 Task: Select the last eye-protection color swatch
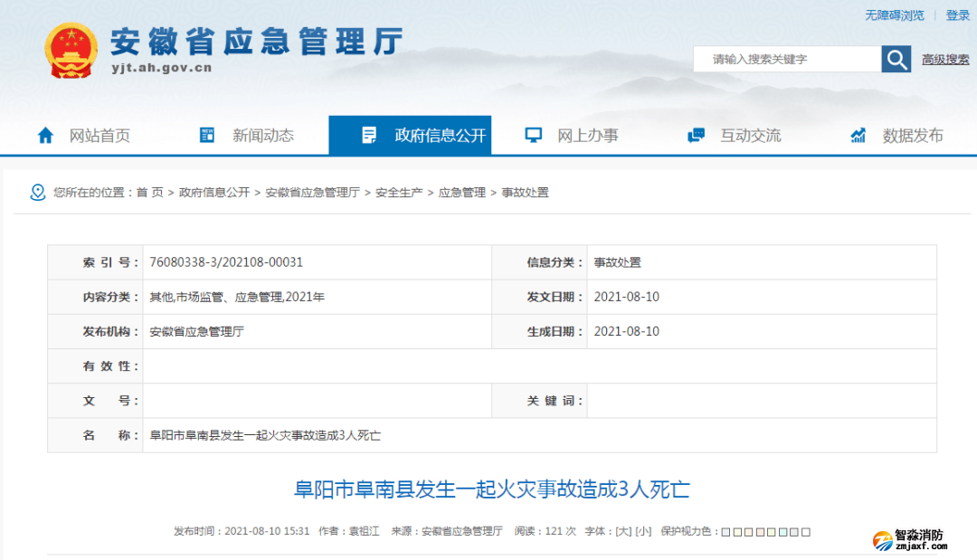click(806, 532)
